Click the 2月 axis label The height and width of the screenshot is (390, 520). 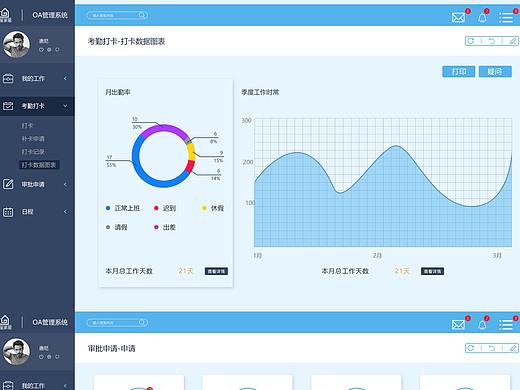[x=377, y=255]
